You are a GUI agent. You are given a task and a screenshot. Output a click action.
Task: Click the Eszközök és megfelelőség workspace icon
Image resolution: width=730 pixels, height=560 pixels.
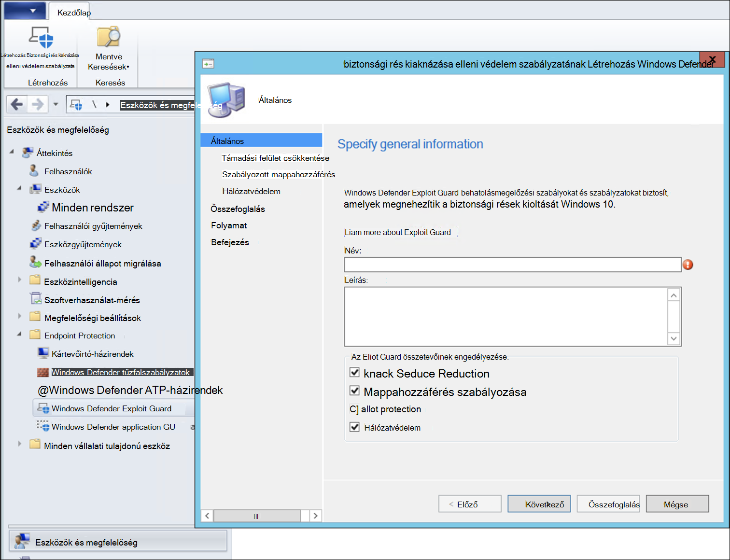[x=22, y=542]
